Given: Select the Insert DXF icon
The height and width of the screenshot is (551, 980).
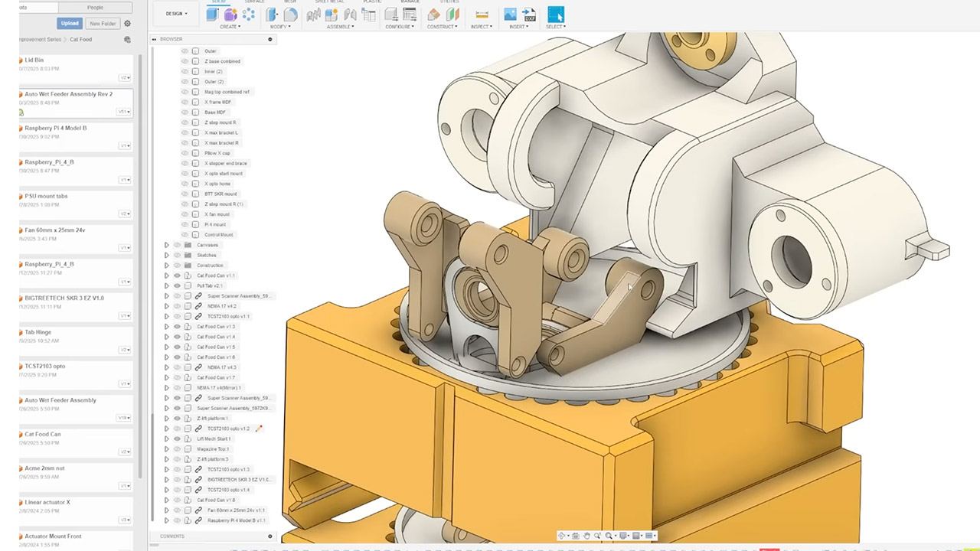Looking at the screenshot, I should pos(529,15).
